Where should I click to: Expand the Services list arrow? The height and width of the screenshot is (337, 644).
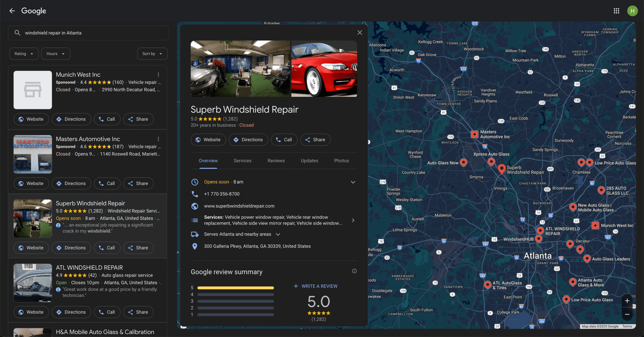[x=353, y=220]
